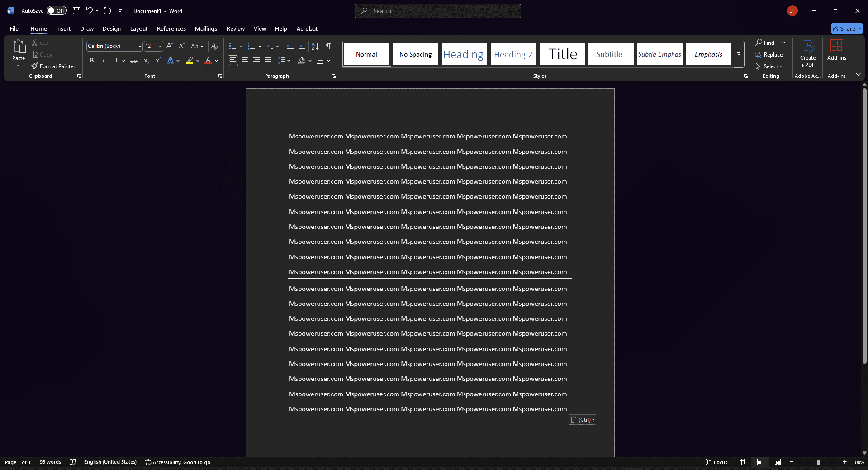Click the Share button
868x470 pixels.
[846, 28]
